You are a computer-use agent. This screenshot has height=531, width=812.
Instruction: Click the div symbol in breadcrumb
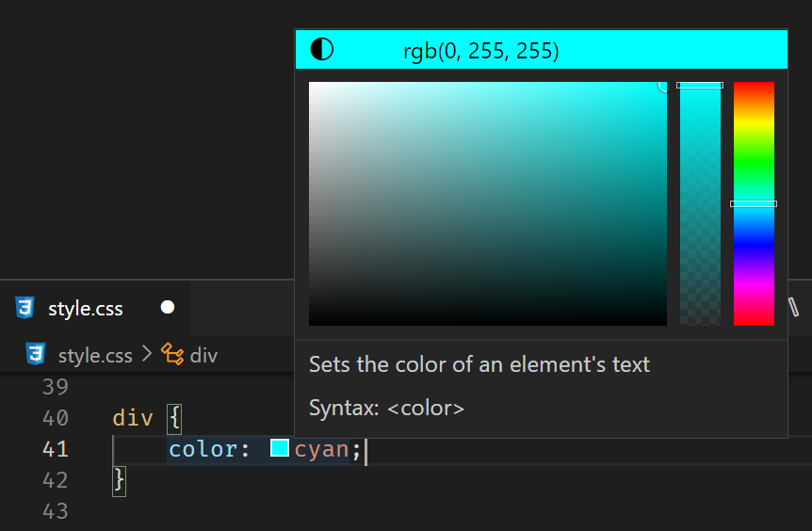[x=203, y=356]
